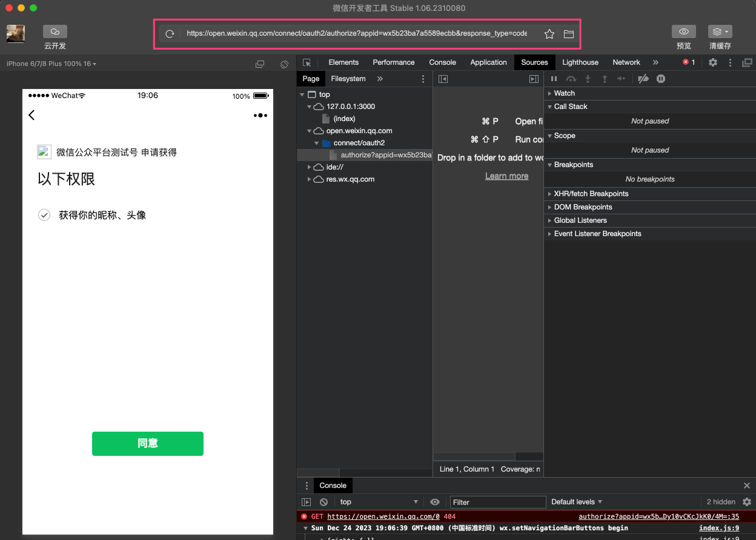Switch to the Network tab

point(626,62)
